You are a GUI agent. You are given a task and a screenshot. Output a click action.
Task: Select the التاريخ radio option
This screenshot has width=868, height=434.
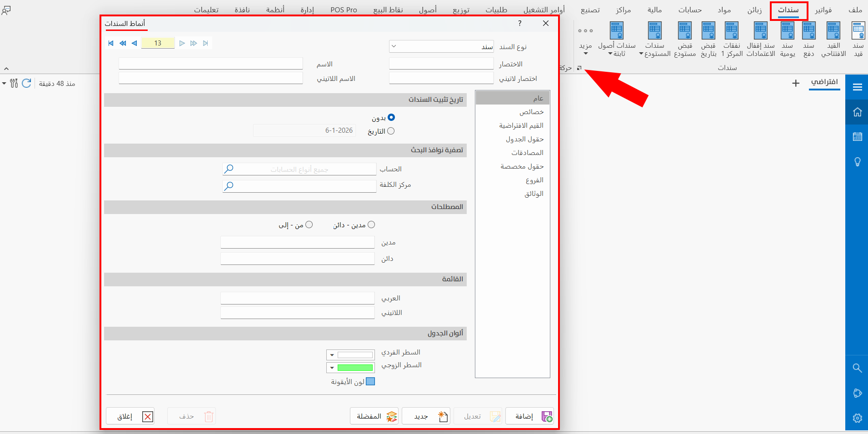coord(391,131)
